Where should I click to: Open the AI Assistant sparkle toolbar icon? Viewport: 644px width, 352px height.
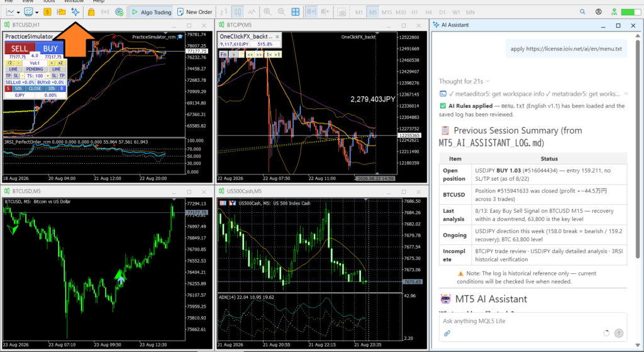(75, 12)
